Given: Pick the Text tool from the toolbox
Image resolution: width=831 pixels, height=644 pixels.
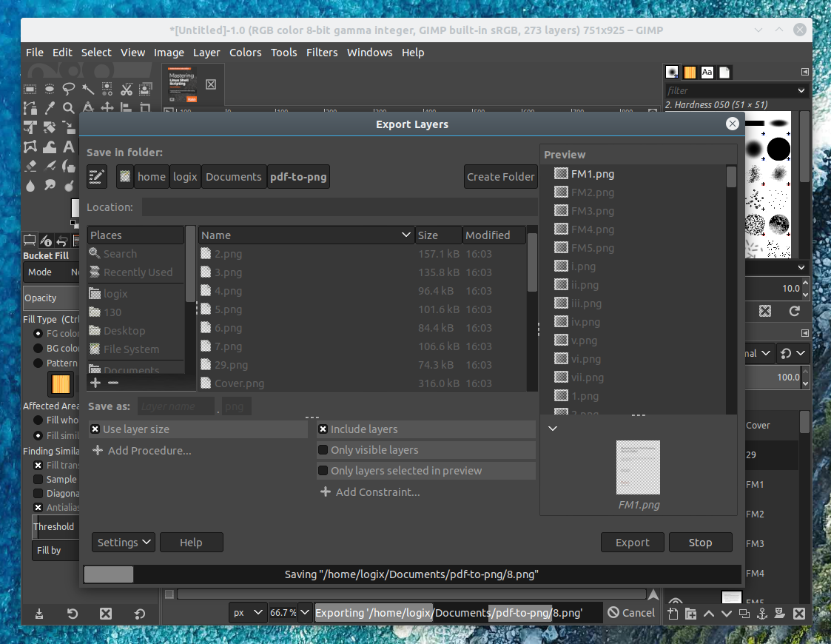Looking at the screenshot, I should [x=70, y=146].
